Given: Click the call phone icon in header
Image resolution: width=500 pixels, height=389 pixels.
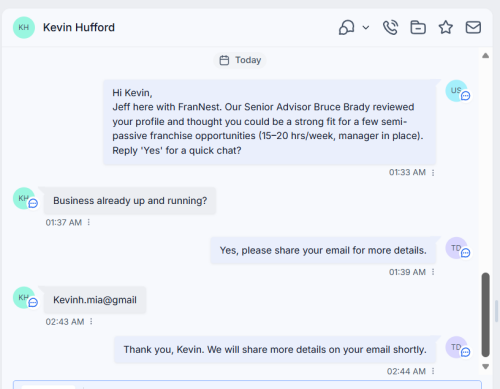Looking at the screenshot, I should click(390, 27).
